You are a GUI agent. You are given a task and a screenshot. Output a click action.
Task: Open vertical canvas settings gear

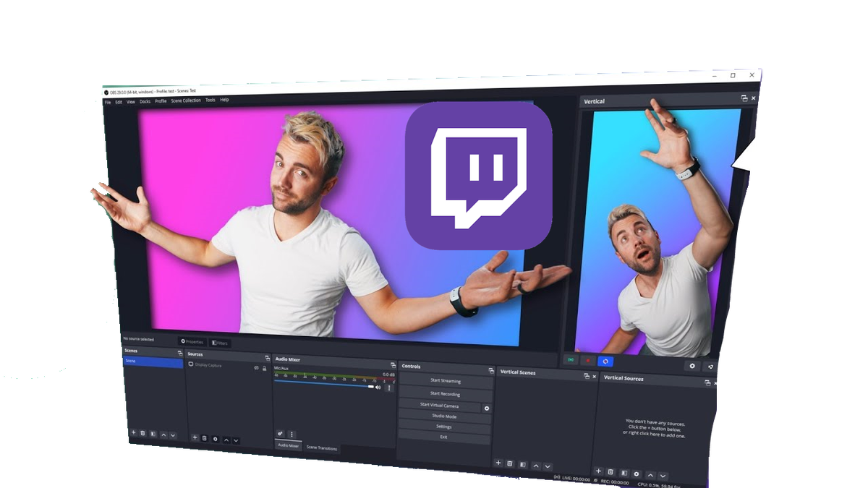692,366
